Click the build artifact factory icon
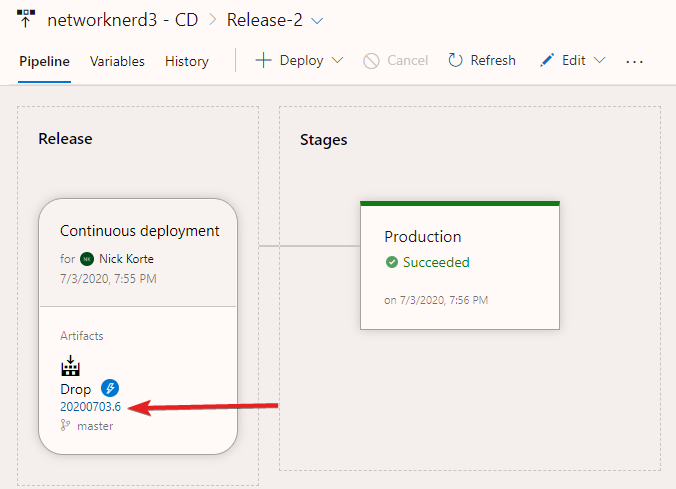The height and width of the screenshot is (489, 676). (70, 366)
